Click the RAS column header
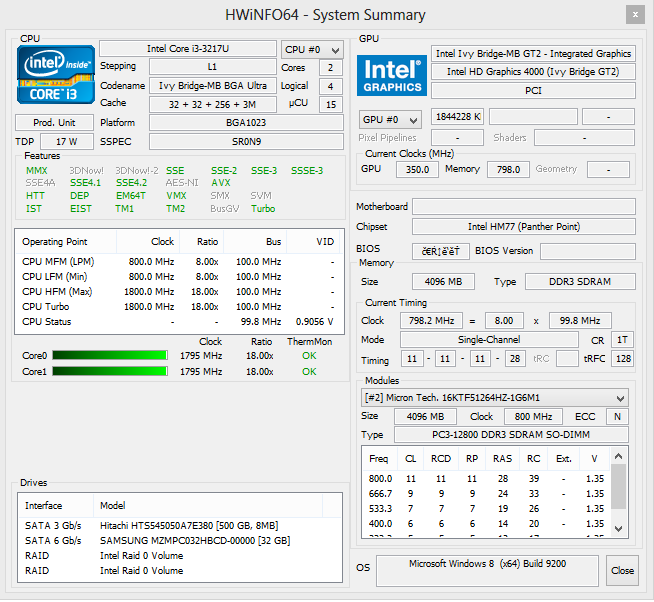The image size is (654, 602). [x=502, y=459]
